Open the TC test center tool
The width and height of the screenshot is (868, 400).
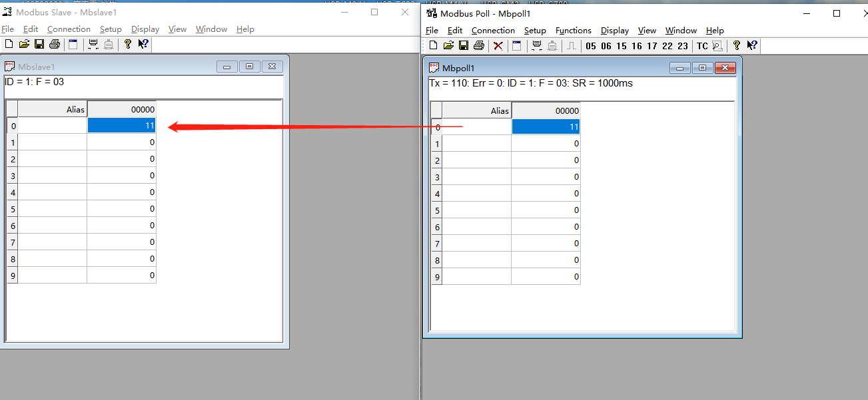click(702, 46)
